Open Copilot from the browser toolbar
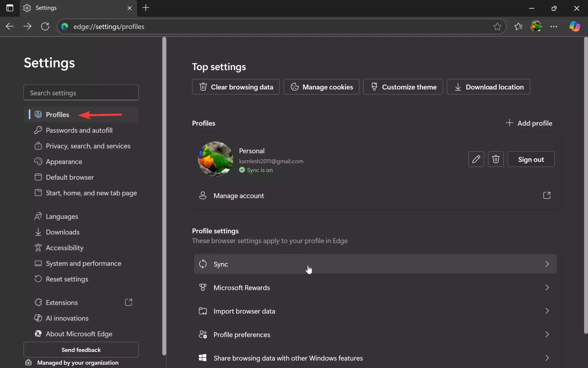Image resolution: width=588 pixels, height=368 pixels. [574, 26]
